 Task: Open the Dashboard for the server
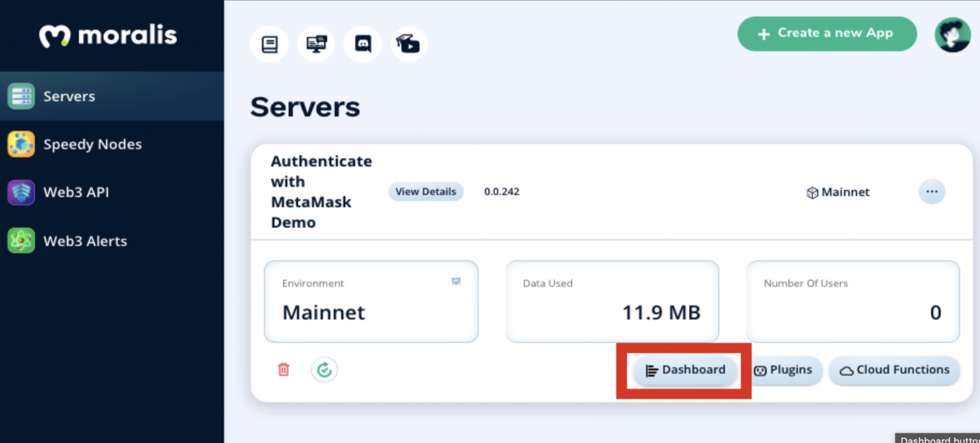tap(685, 370)
